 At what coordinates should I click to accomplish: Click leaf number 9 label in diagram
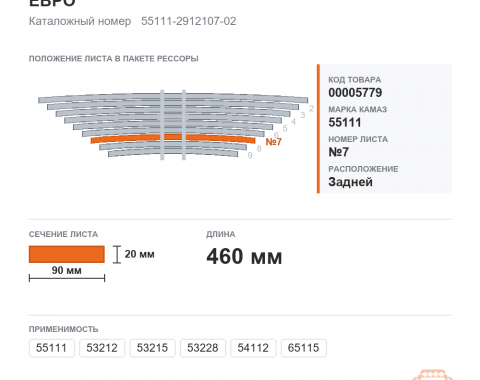pyautogui.click(x=250, y=155)
